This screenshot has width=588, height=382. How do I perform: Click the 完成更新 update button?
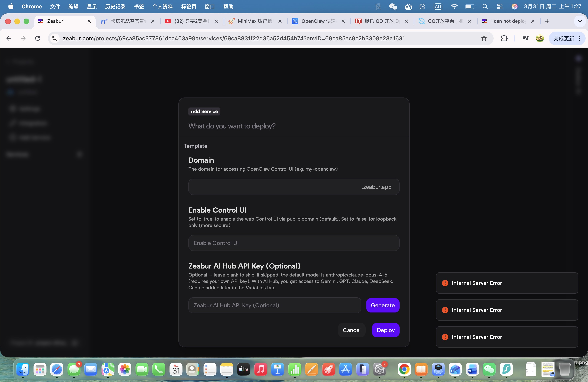[x=564, y=38]
